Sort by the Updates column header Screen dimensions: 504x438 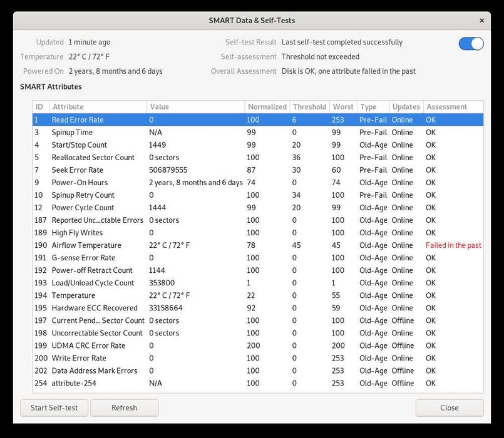(406, 107)
